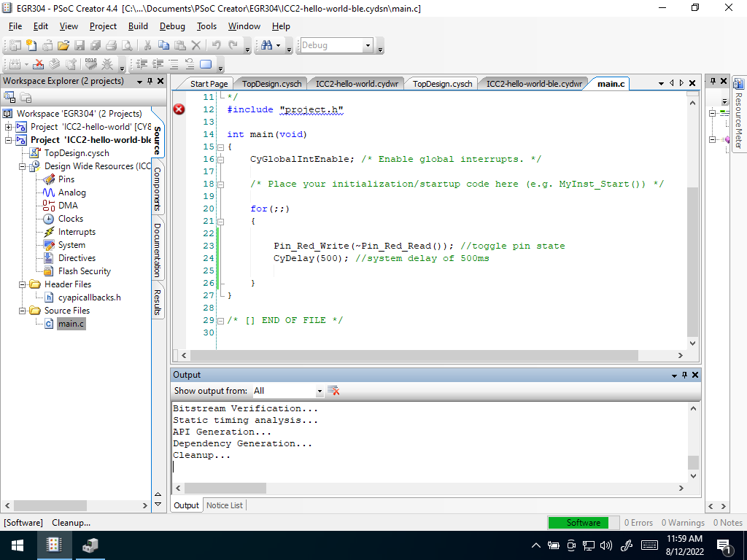Select Flash Security in the tree
Screen dimensions: 747x560
(85, 271)
